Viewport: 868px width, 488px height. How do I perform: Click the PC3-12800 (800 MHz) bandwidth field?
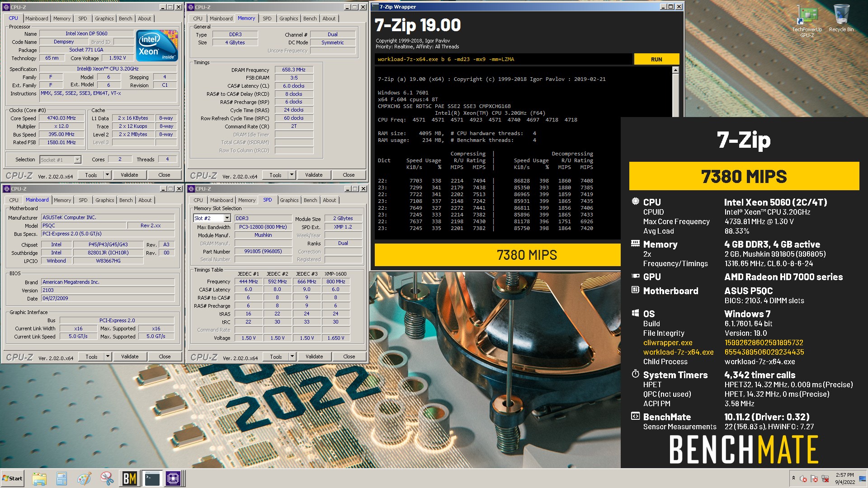point(263,227)
